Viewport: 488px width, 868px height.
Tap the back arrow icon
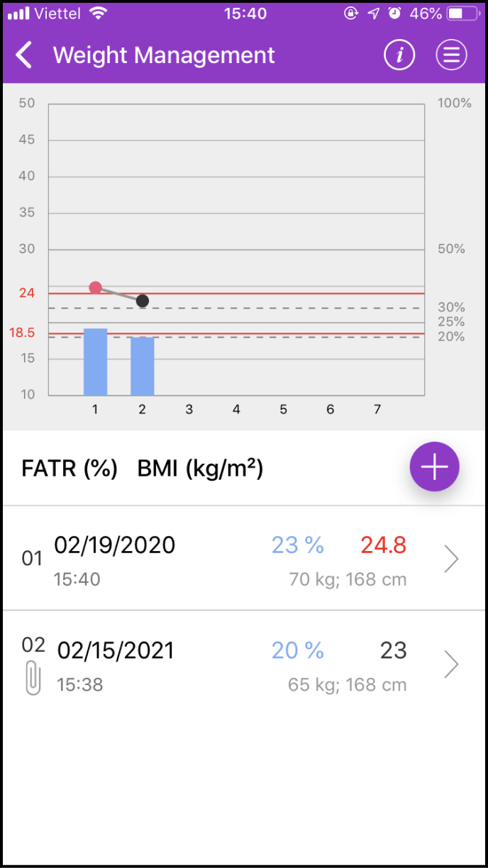(x=24, y=55)
